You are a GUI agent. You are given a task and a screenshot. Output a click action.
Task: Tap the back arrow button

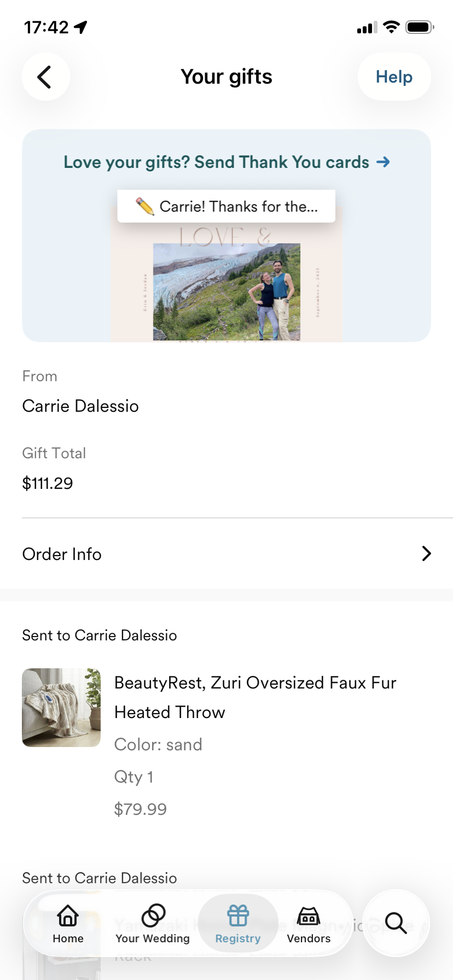[x=46, y=77]
